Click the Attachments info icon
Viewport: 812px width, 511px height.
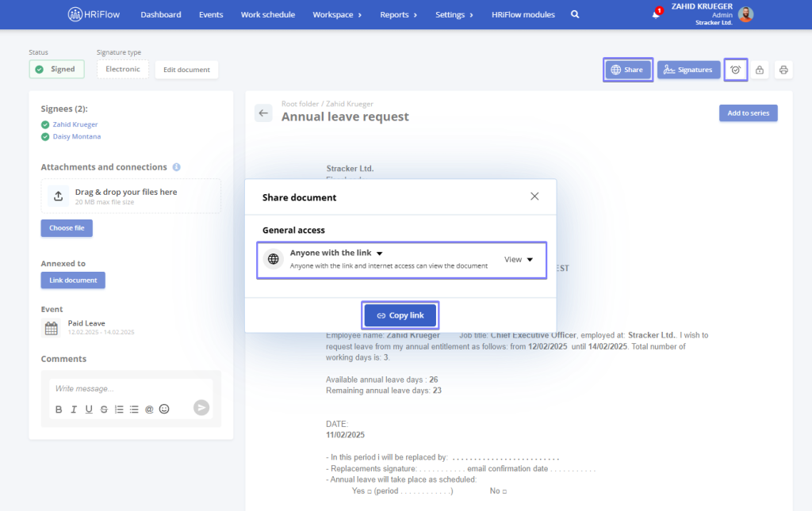177,167
